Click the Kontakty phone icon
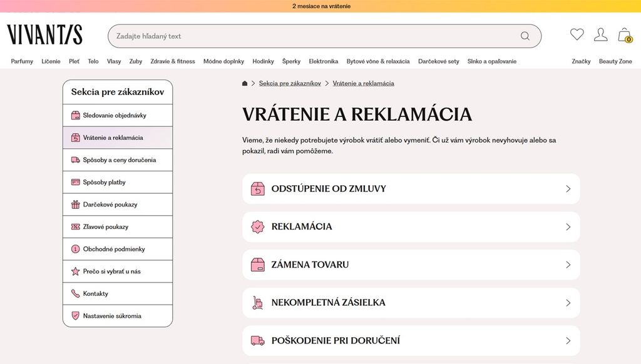641x364 pixels. click(76, 293)
